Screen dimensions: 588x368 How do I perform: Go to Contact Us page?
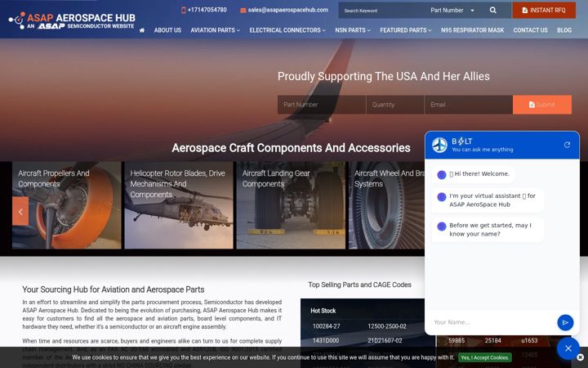(x=530, y=30)
